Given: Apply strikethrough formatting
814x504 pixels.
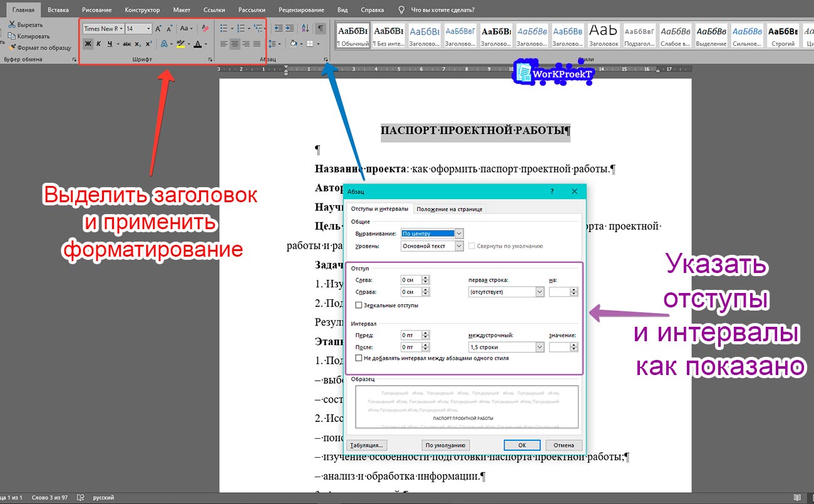Looking at the screenshot, I should tap(127, 43).
